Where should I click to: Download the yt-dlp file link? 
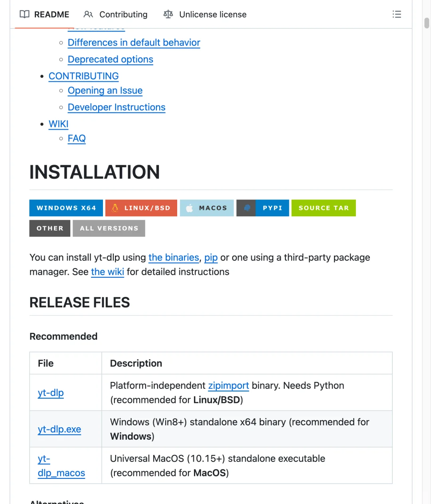tap(51, 393)
